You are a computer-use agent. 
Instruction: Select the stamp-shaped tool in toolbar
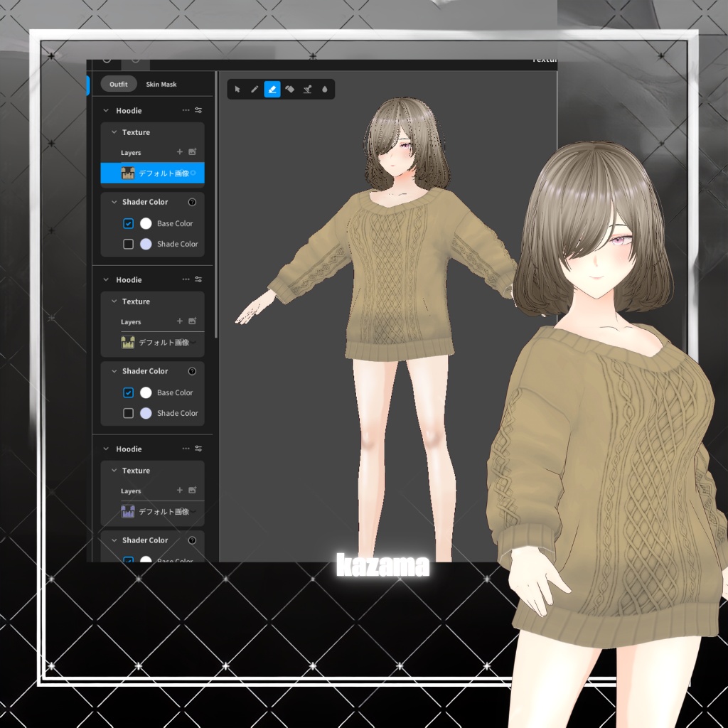coord(307,89)
